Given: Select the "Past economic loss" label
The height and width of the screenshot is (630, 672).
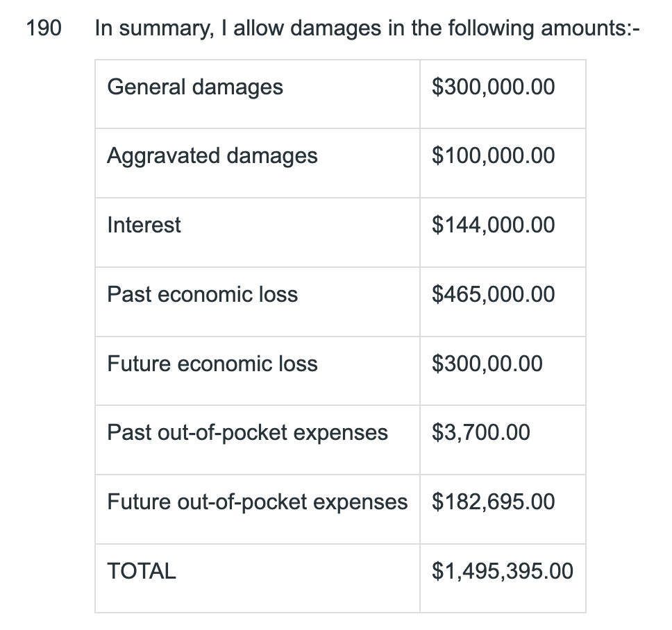Looking at the screenshot, I should click(x=202, y=294).
